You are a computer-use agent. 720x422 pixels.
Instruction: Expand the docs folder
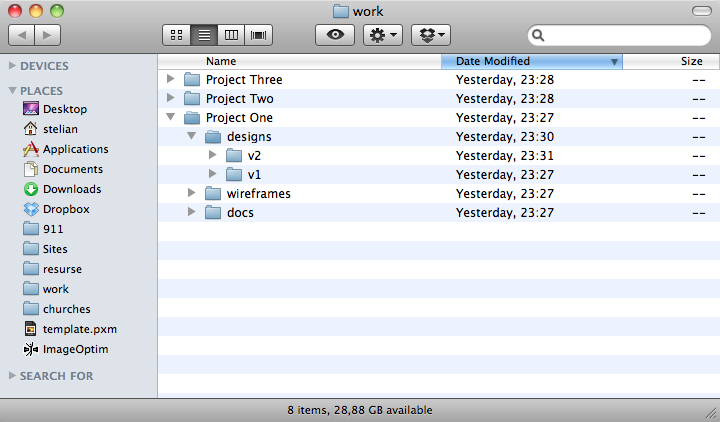click(x=191, y=212)
